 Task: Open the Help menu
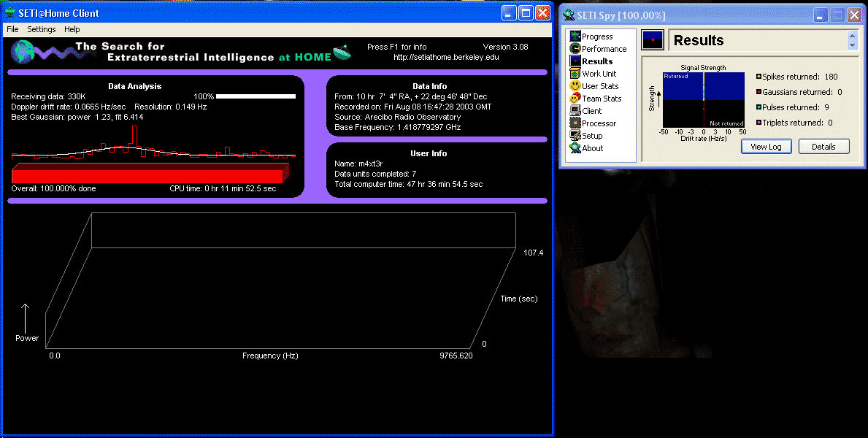(72, 29)
